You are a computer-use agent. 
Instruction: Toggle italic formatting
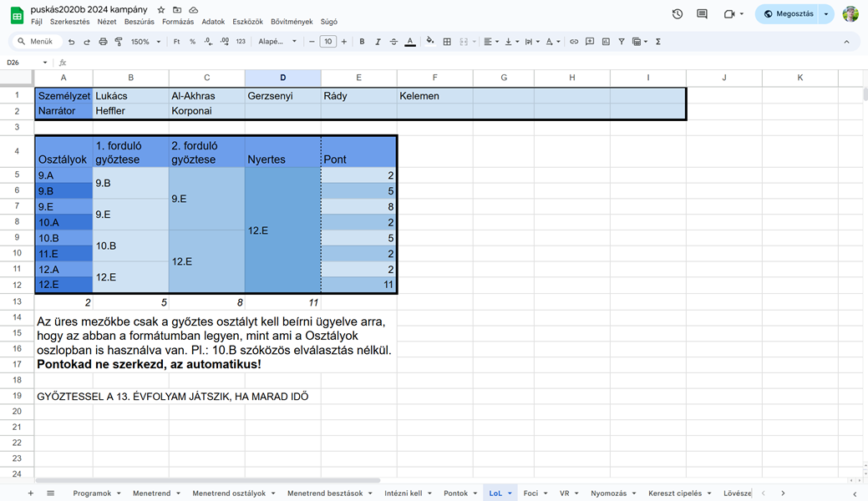[378, 40]
